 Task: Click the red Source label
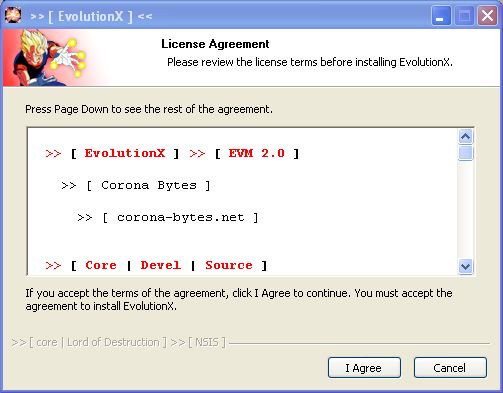click(x=229, y=265)
